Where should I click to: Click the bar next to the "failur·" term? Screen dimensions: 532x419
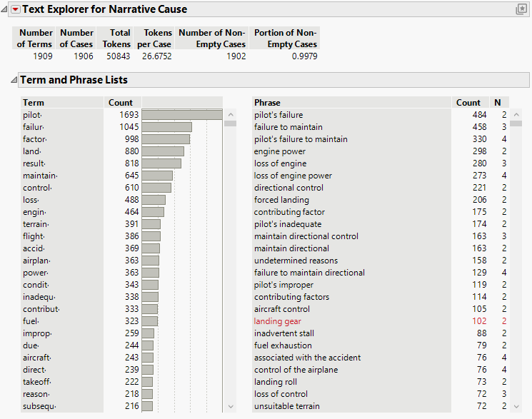click(x=166, y=127)
